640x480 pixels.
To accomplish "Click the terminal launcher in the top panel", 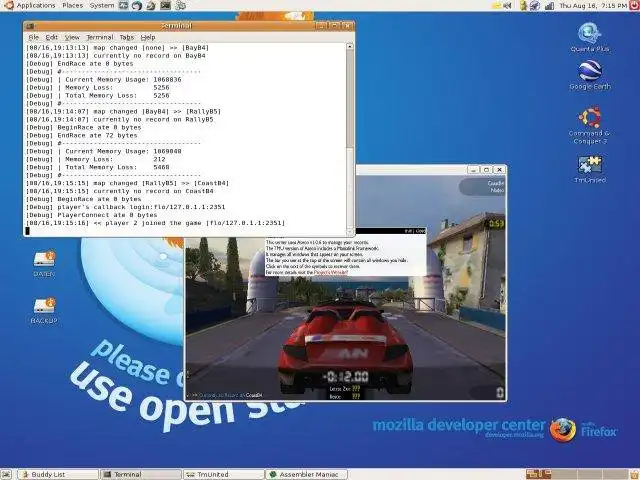I will [x=165, y=5].
